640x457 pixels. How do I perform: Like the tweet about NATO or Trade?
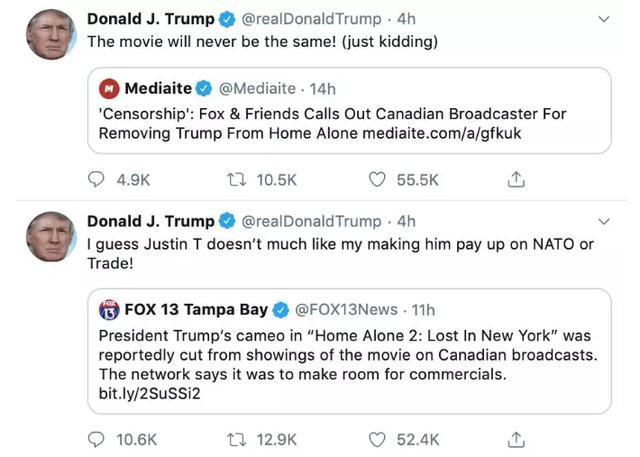pos(377,439)
